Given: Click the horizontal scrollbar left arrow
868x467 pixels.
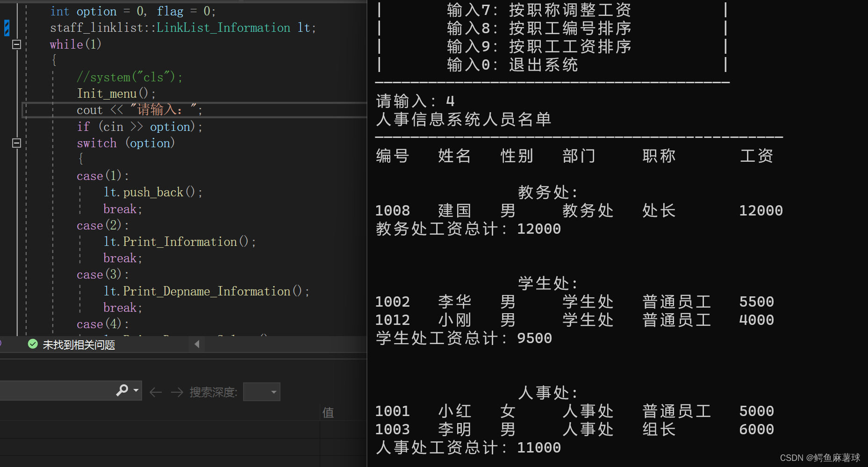Looking at the screenshot, I should pyautogui.click(x=197, y=344).
